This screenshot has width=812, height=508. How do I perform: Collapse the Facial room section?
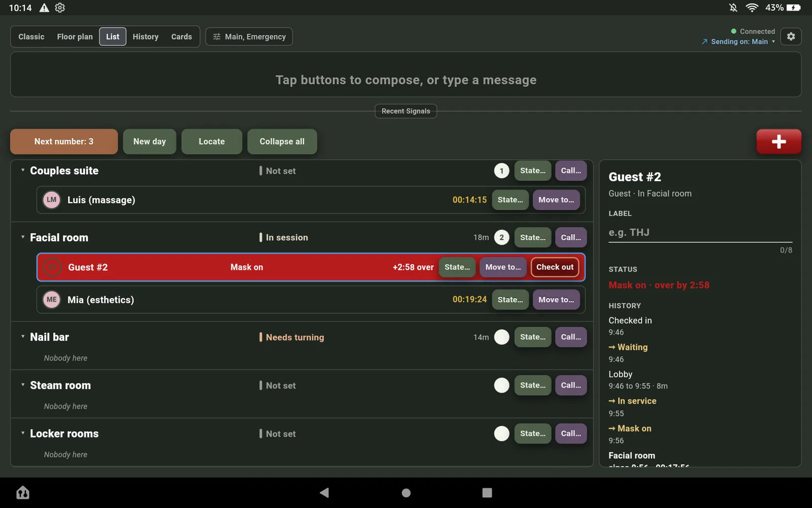[x=23, y=237]
